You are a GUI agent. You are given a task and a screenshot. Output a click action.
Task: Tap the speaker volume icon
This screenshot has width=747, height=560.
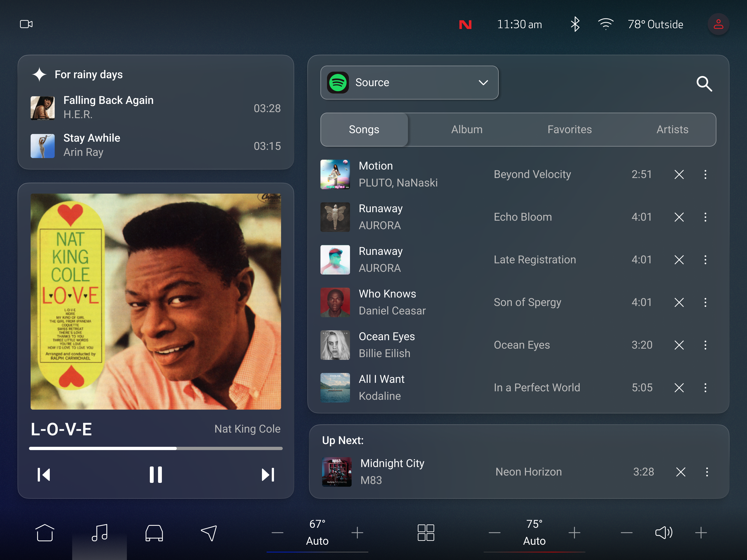pyautogui.click(x=664, y=533)
